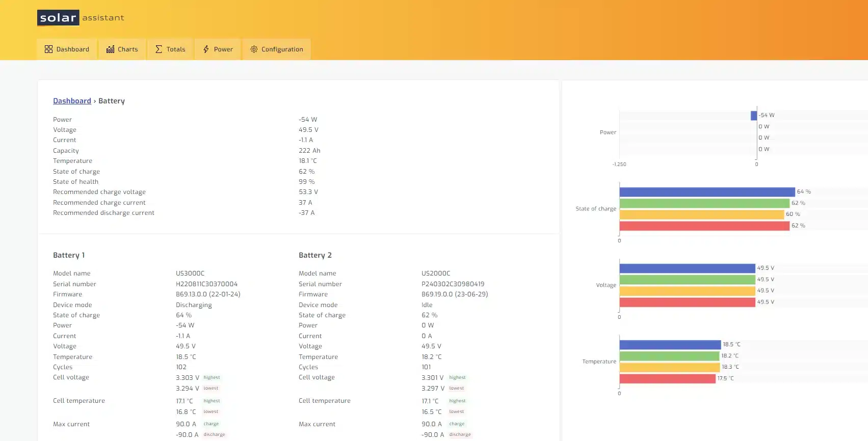Image resolution: width=868 pixels, height=441 pixels.
Task: Click the 16.8 °C lowest cell temperature
Action: (x=186, y=412)
